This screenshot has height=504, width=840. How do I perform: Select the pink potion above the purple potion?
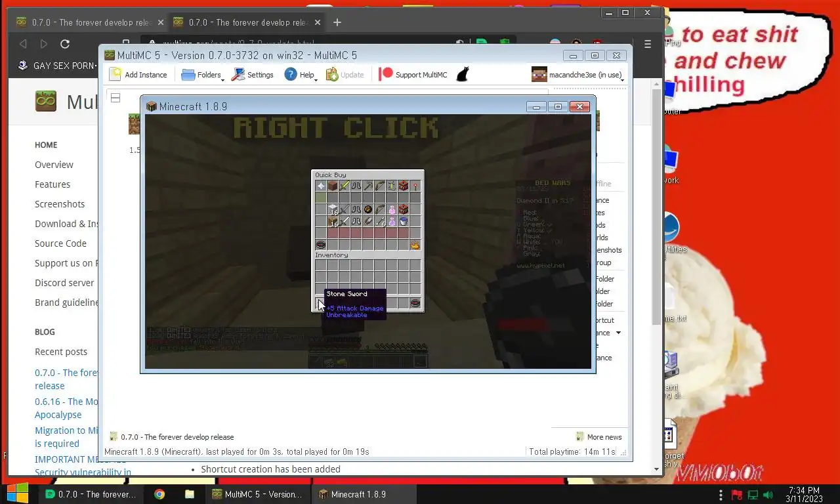click(391, 209)
